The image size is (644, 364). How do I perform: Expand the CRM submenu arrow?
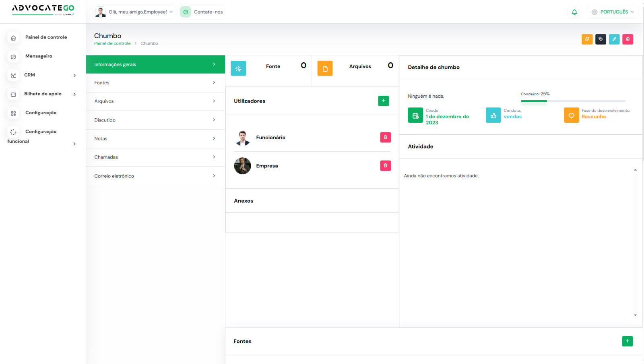[74, 76]
